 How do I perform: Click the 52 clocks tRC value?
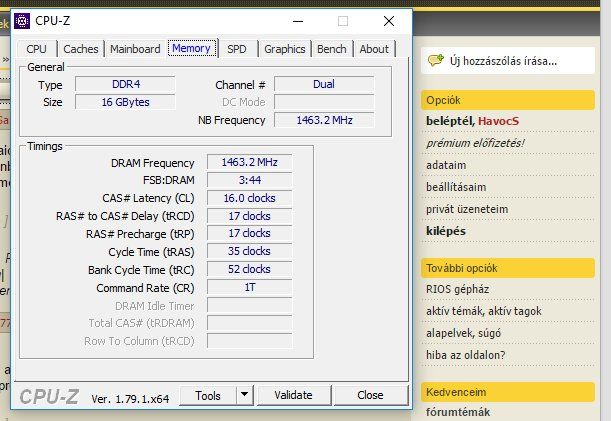click(249, 269)
